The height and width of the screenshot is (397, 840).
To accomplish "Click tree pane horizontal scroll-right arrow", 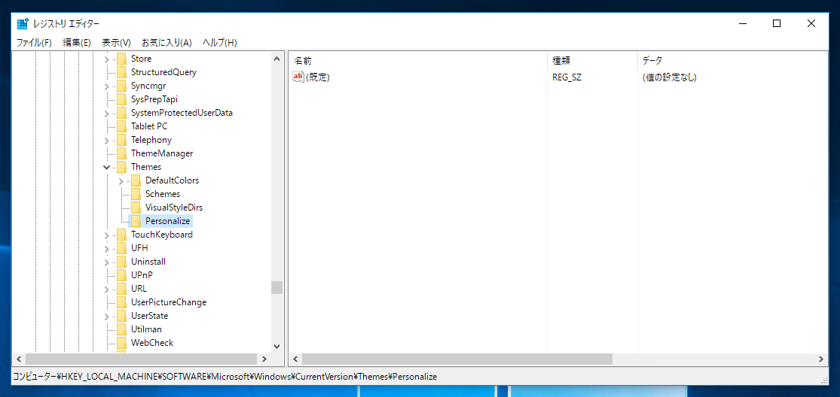I will (x=264, y=359).
